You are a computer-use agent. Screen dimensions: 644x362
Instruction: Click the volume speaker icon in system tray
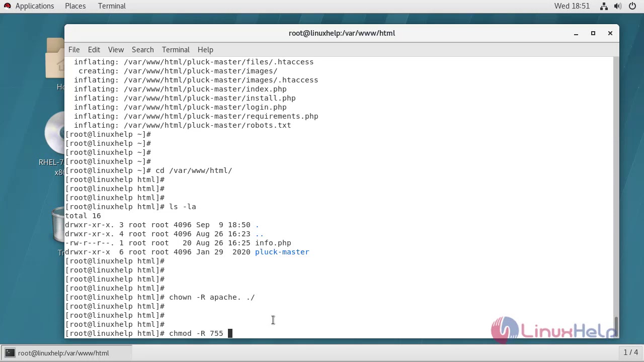pos(618,6)
